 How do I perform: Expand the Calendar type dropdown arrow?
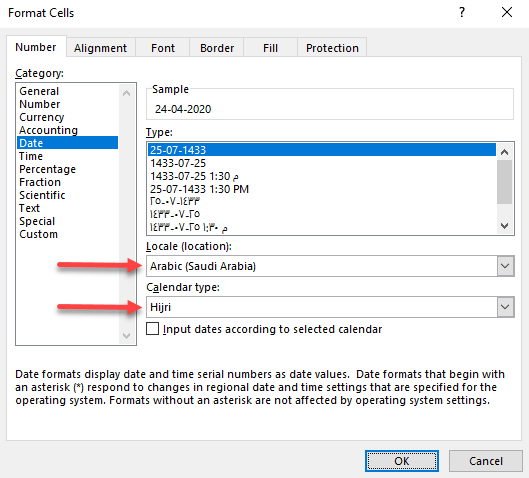click(x=505, y=307)
